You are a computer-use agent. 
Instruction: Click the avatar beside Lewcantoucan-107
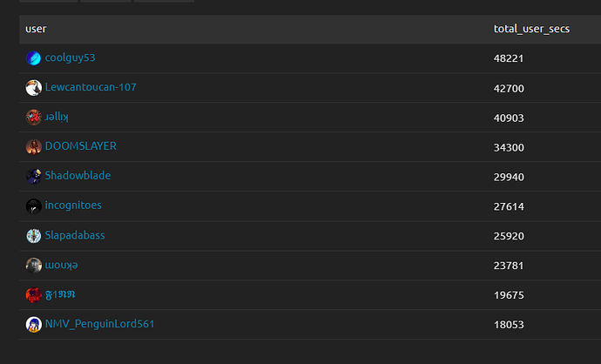click(34, 88)
